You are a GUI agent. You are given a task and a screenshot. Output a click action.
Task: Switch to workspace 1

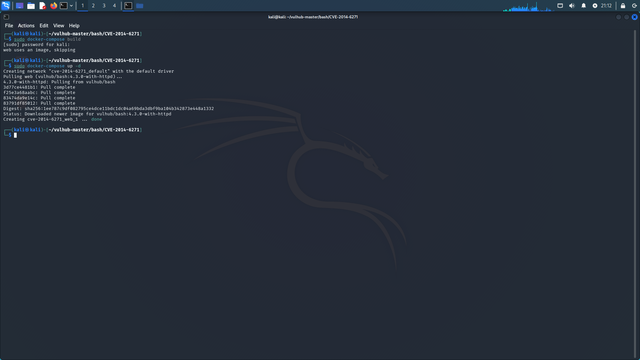(x=82, y=6)
